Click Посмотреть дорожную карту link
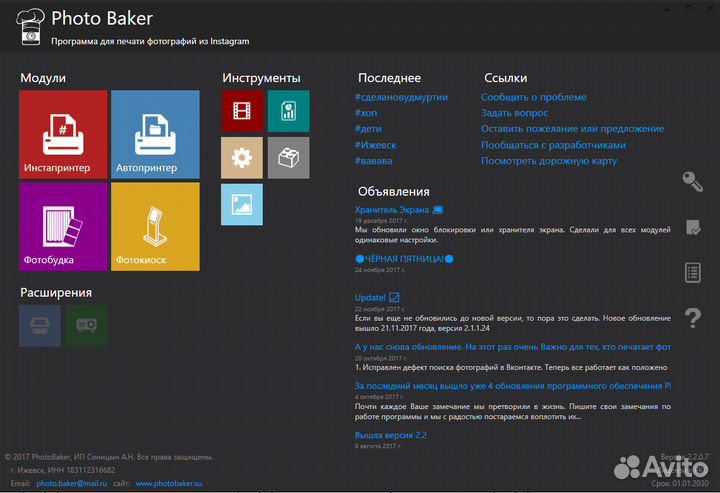 pyautogui.click(x=549, y=161)
